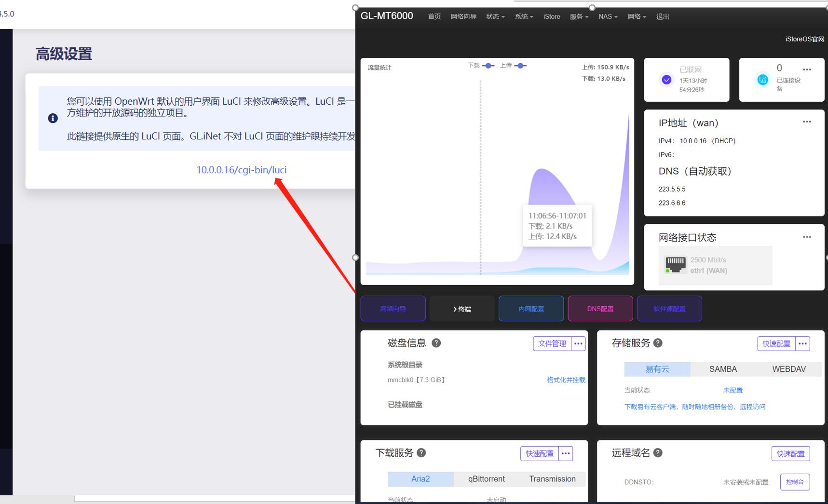The height and width of the screenshot is (504, 828).
Task: Open the 网络接口状态 ellipsis menu
Action: (x=807, y=236)
